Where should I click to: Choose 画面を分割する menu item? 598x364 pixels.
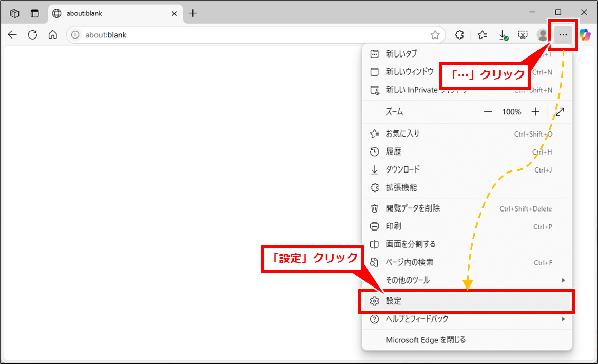pyautogui.click(x=467, y=244)
